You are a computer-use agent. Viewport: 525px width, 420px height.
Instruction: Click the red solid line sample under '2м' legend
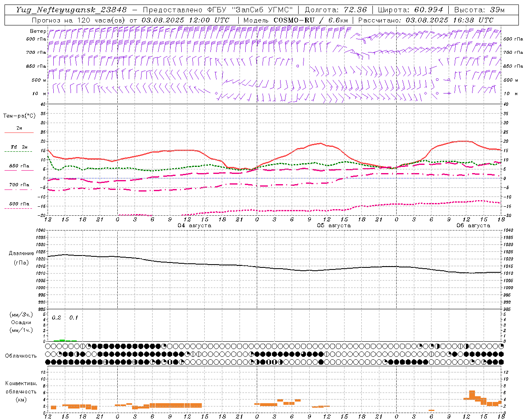[19, 133]
